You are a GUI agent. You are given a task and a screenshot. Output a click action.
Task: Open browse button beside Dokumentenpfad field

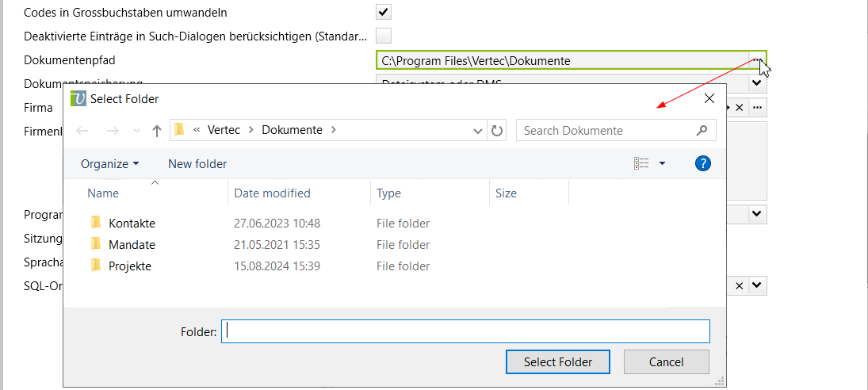click(758, 60)
